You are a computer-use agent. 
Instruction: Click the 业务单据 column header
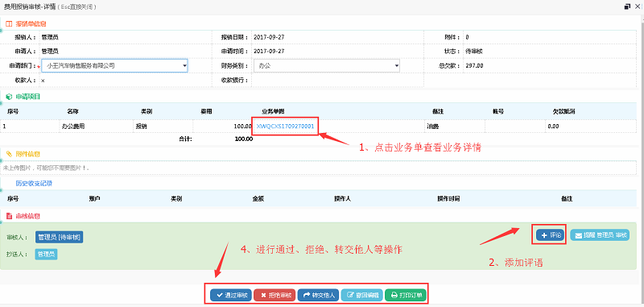(273, 111)
